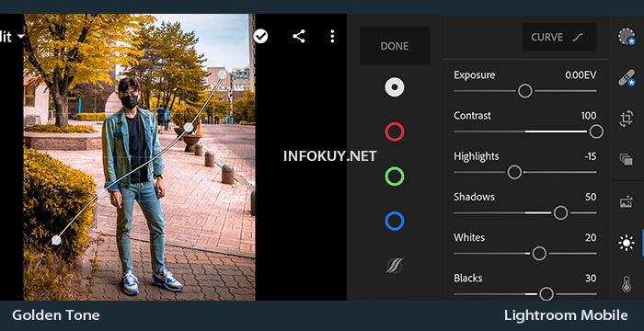The image size is (644, 331).
Task: Click the Shadows value 50
Action: point(591,197)
